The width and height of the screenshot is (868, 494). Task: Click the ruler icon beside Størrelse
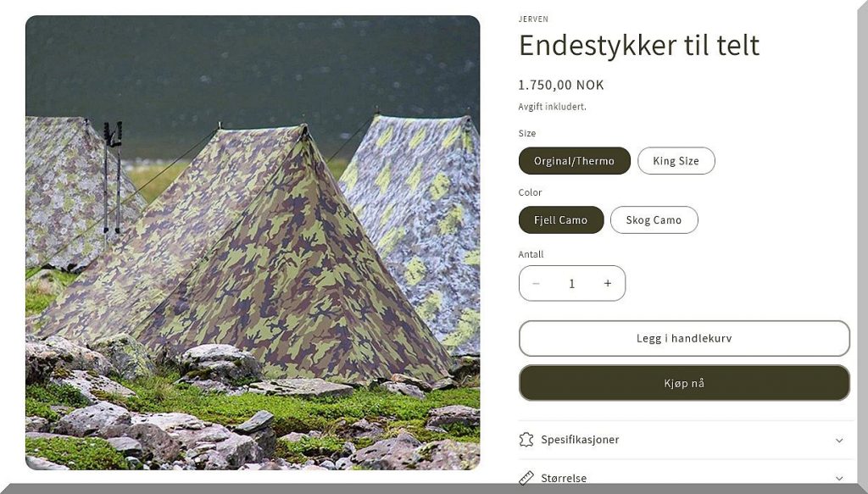526,477
